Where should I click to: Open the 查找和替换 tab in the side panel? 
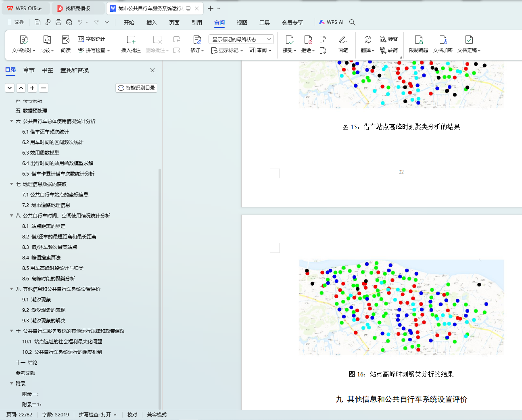pyautogui.click(x=75, y=70)
